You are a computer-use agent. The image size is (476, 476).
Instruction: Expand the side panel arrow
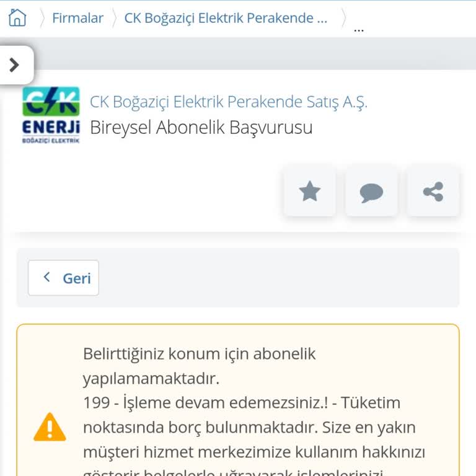(x=15, y=65)
